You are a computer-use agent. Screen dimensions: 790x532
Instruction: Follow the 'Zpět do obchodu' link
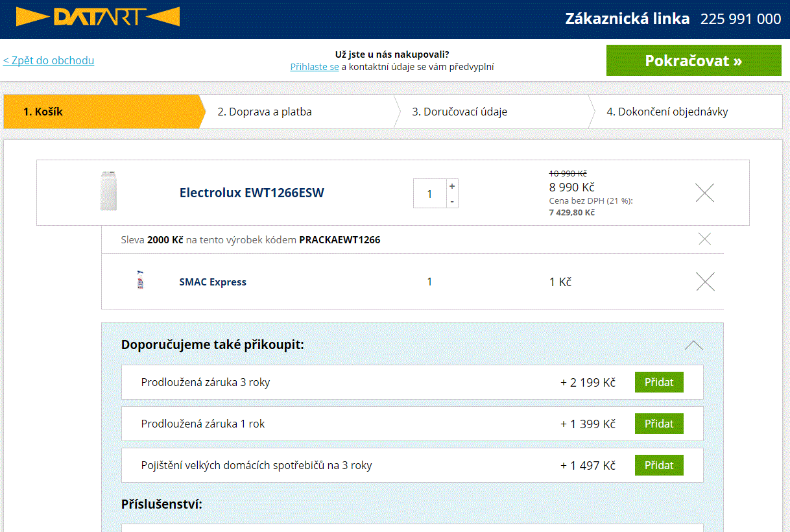pyautogui.click(x=49, y=60)
